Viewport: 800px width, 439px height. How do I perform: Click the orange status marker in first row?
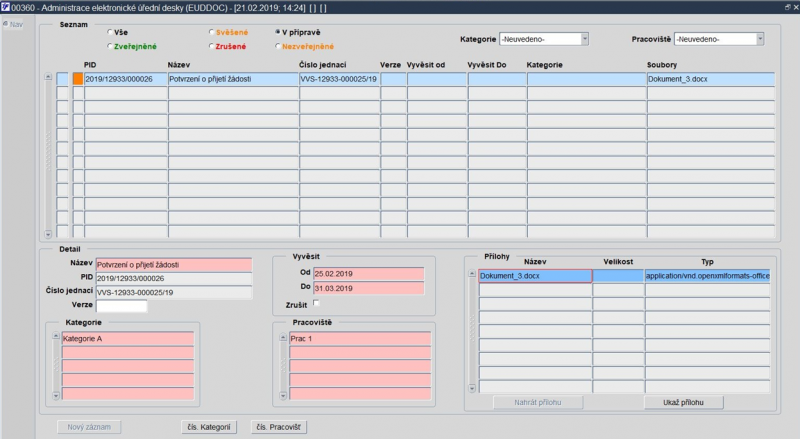click(x=78, y=79)
